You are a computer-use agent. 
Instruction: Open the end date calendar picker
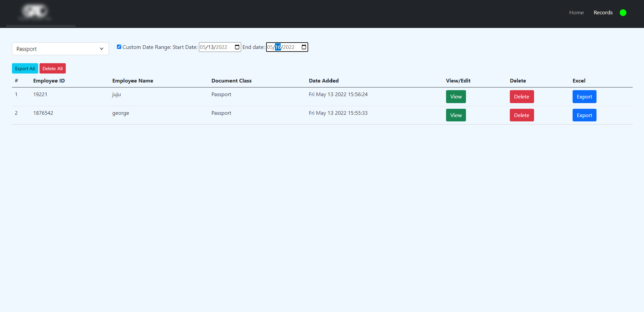click(304, 47)
